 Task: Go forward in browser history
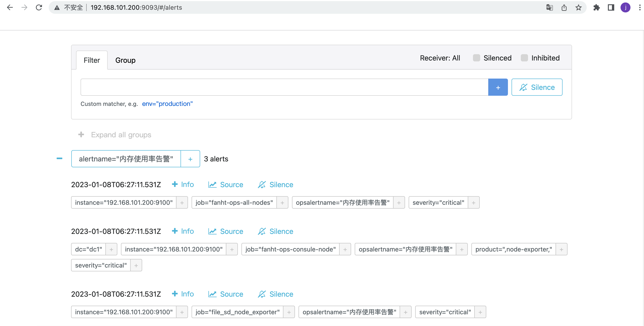click(x=24, y=7)
